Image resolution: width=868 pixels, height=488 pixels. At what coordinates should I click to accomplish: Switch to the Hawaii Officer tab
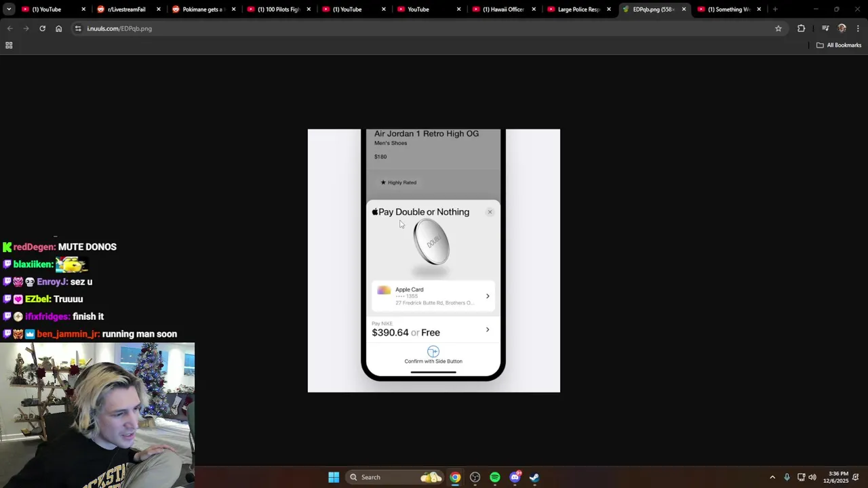click(x=503, y=9)
